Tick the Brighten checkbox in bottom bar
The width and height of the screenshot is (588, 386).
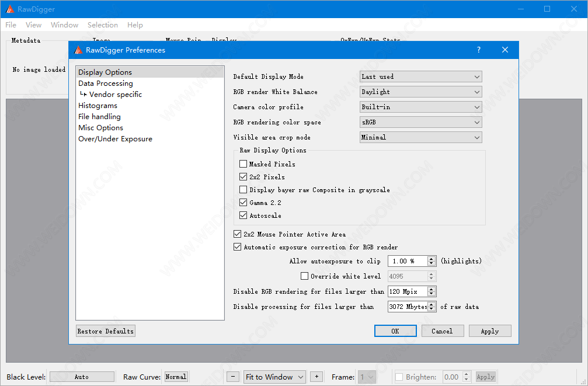pos(399,377)
